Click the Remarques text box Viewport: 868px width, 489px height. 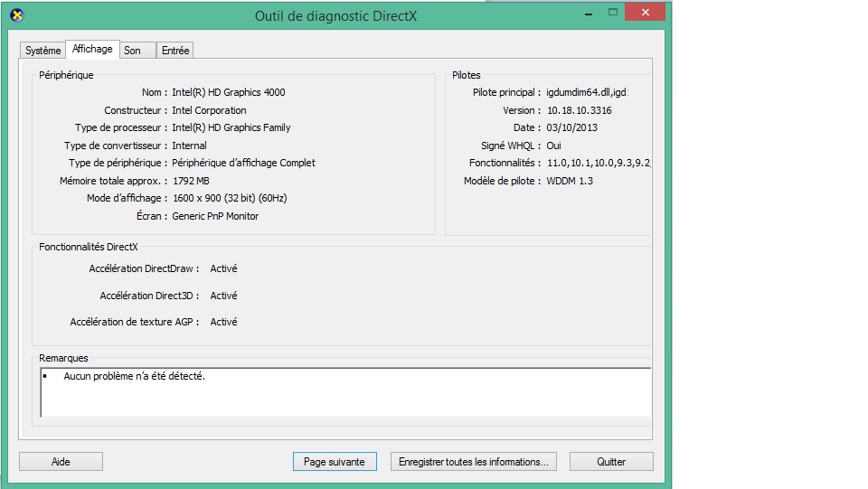346,392
